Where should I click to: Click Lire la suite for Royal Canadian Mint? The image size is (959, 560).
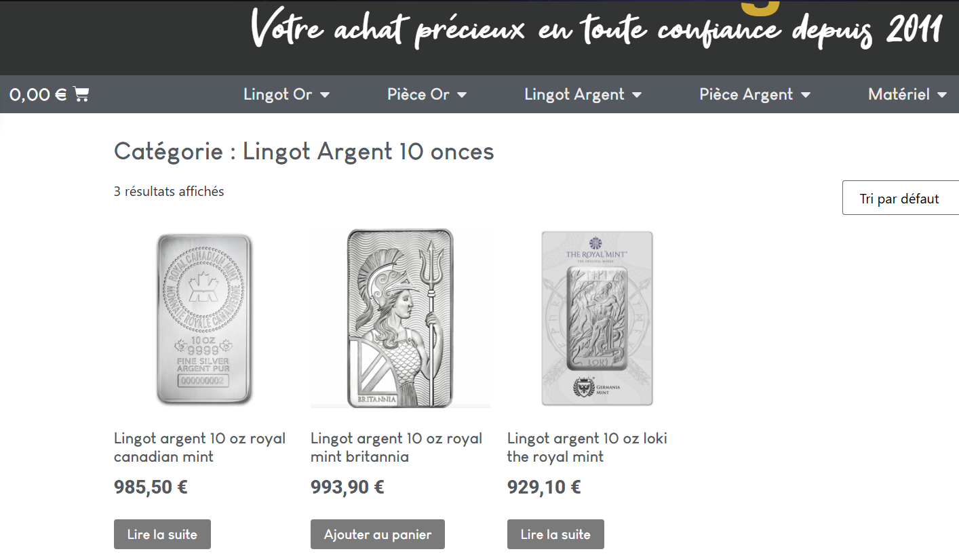tap(162, 534)
